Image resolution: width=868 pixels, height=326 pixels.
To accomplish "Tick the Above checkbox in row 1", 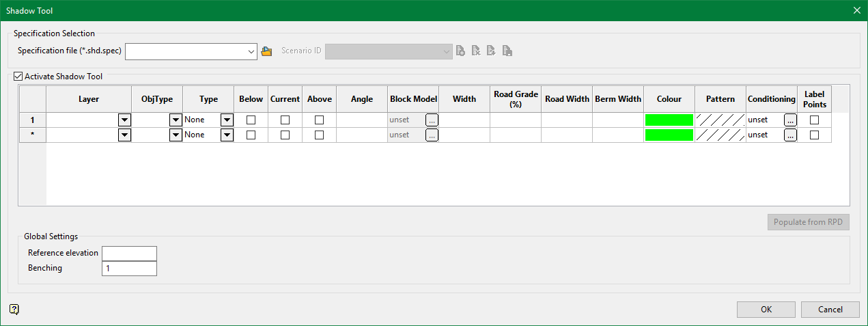I will [319, 120].
